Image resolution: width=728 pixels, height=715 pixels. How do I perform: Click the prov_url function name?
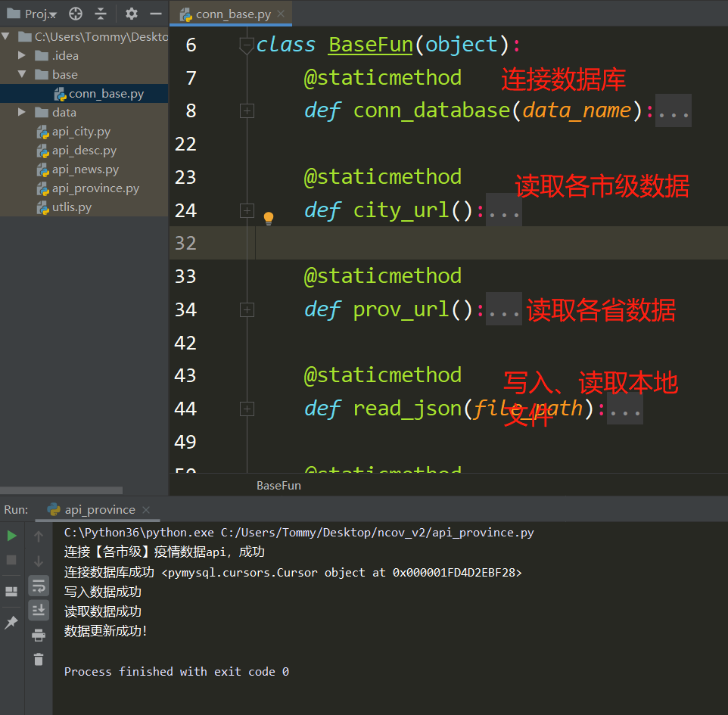401,309
